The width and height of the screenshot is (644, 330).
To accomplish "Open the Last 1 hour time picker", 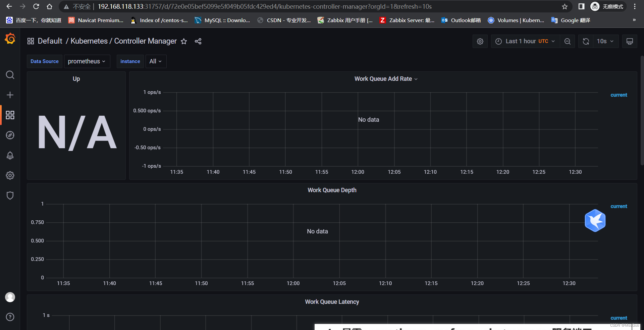I will coord(525,41).
